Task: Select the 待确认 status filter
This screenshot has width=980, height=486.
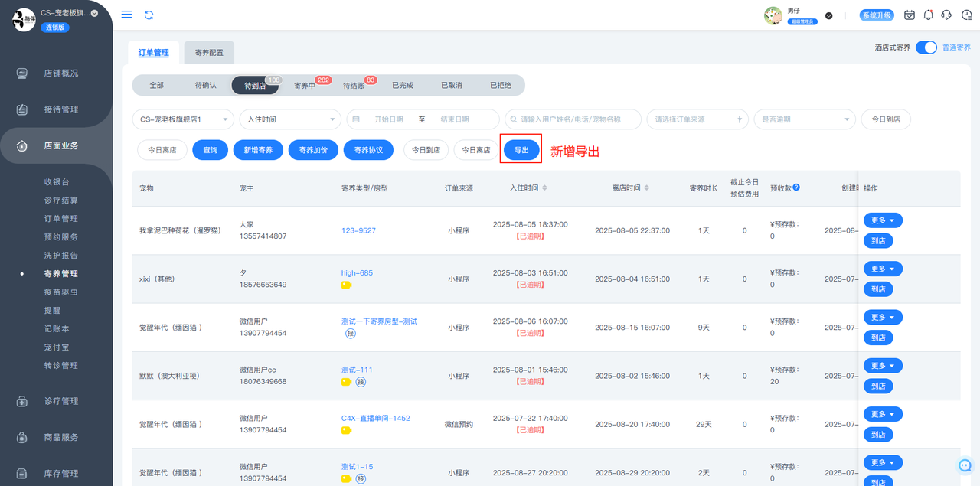Action: (205, 85)
